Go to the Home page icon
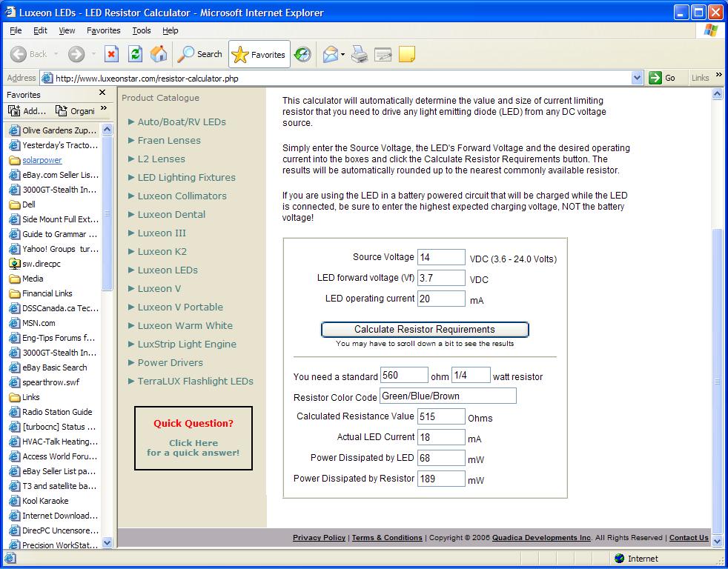This screenshot has width=728, height=569. (x=159, y=54)
